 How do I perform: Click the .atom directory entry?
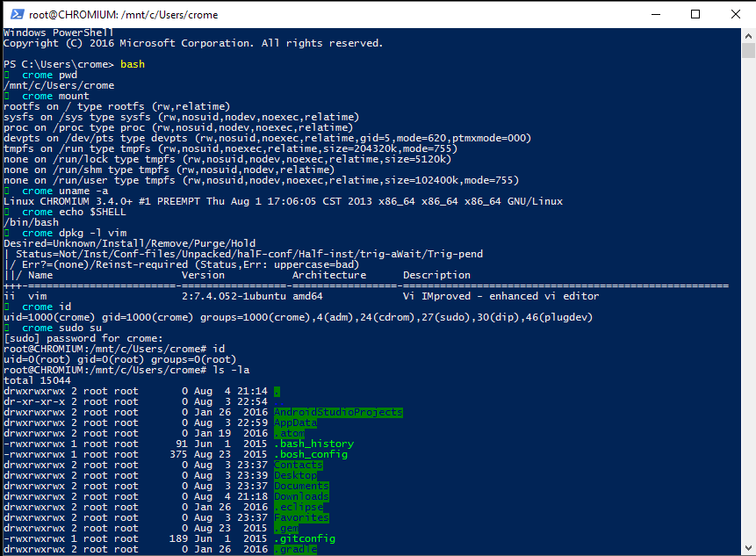pyautogui.click(x=289, y=434)
